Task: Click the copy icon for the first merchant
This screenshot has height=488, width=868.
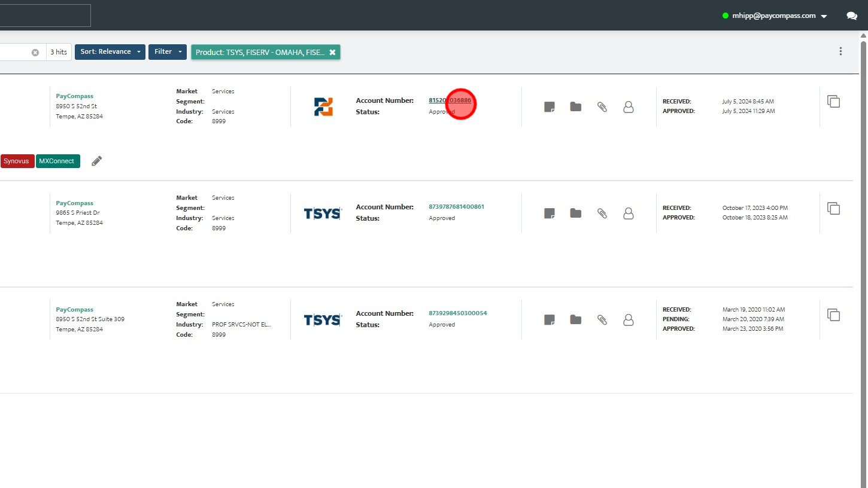Action: [x=833, y=102]
